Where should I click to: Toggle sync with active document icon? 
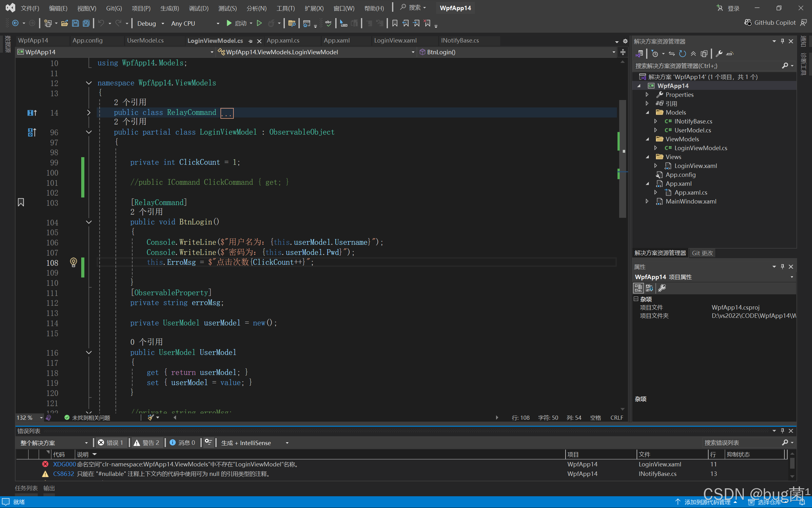[x=671, y=53]
